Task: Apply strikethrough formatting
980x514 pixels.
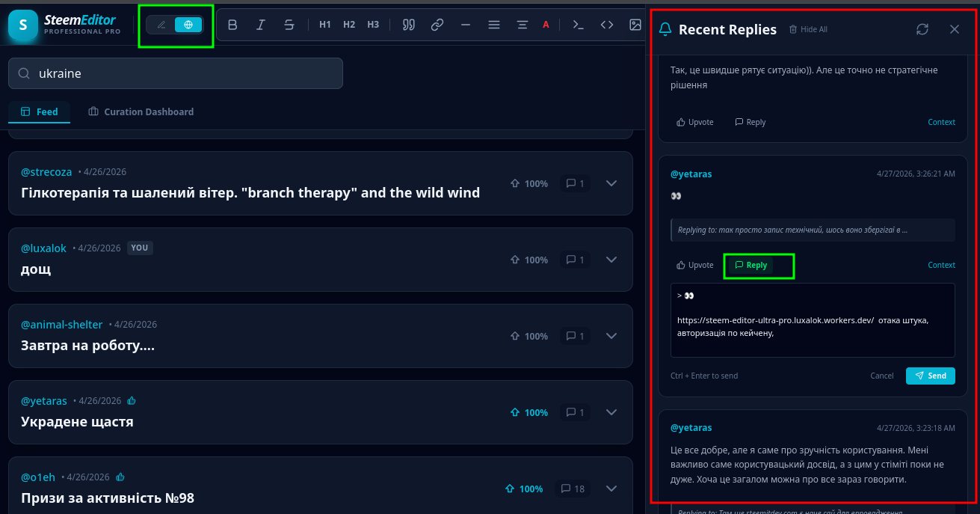Action: tap(289, 25)
